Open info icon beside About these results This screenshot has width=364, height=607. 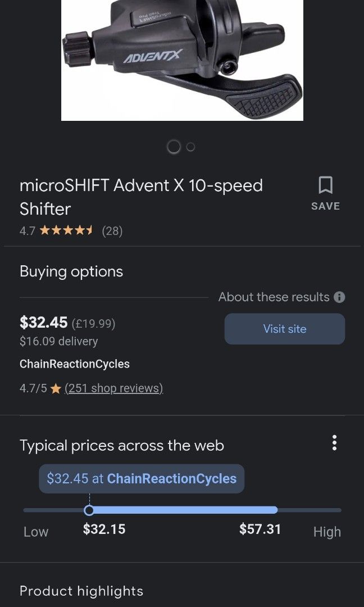click(339, 297)
